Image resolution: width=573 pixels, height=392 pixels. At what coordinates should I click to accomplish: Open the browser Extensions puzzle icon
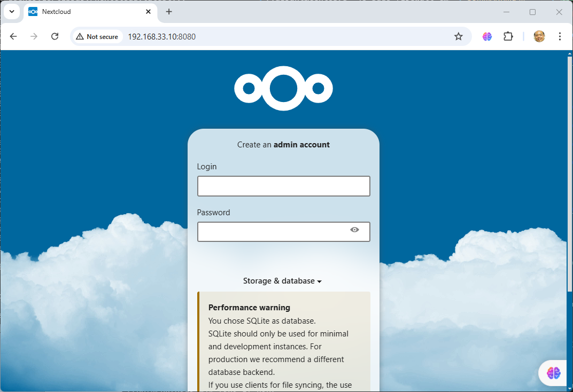click(508, 36)
